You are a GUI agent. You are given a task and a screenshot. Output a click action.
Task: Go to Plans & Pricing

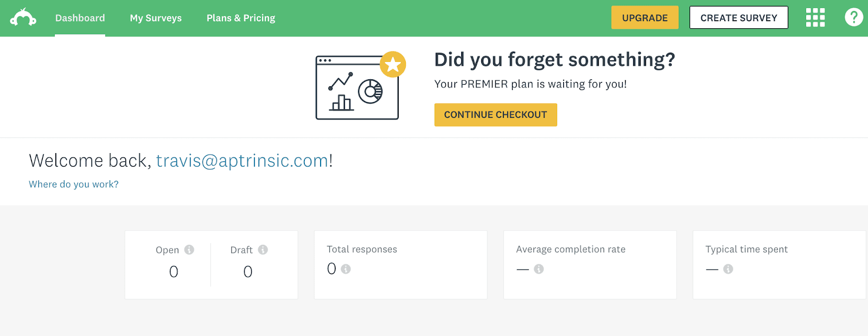241,18
